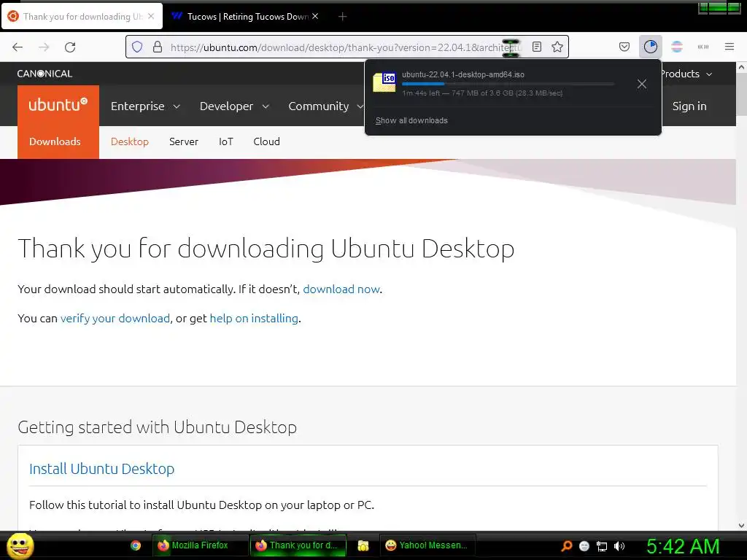Screen dimensions: 747x560
Task: Open verify your download link
Action: pos(115,318)
